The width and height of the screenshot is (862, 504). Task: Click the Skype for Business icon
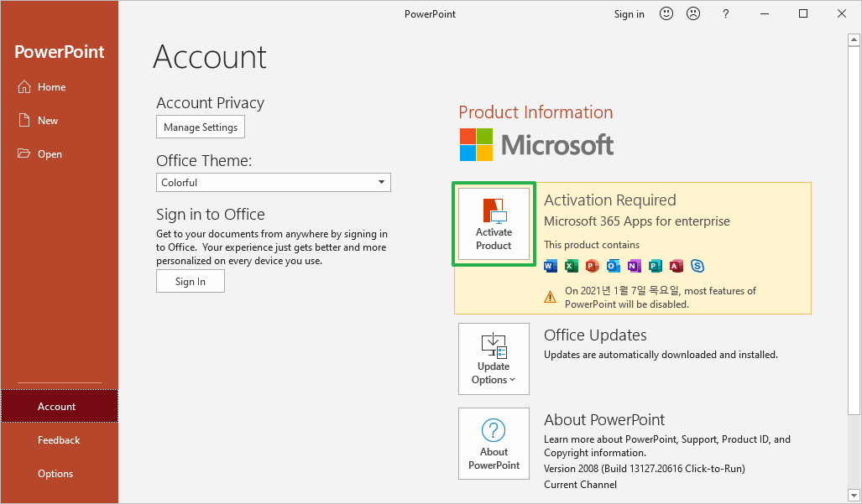[x=697, y=267]
